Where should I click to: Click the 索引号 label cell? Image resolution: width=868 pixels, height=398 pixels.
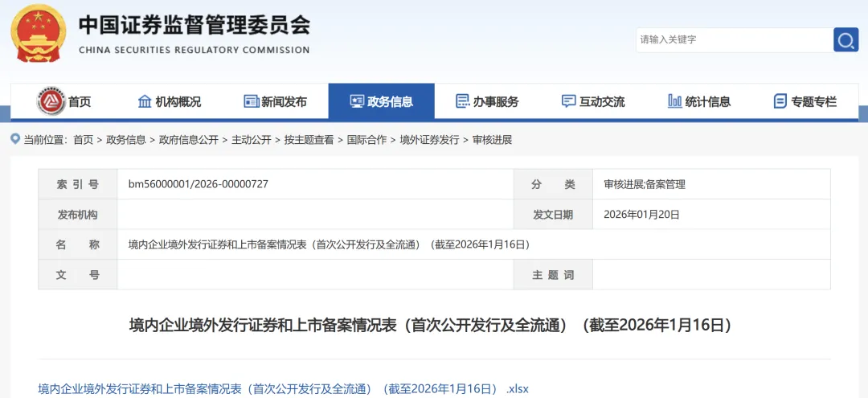[x=77, y=184]
